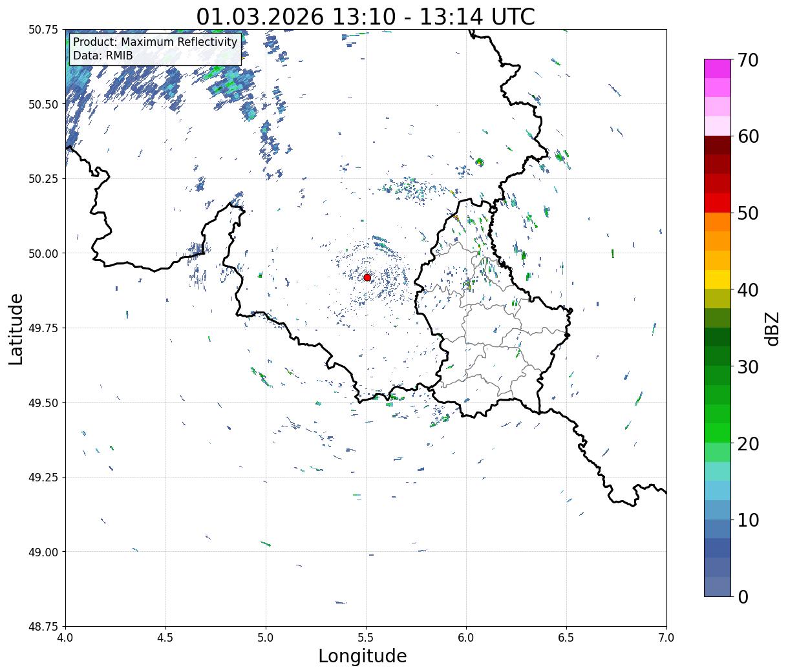
Task: Click the longitude tick label '5.5'
Action: tap(366, 637)
